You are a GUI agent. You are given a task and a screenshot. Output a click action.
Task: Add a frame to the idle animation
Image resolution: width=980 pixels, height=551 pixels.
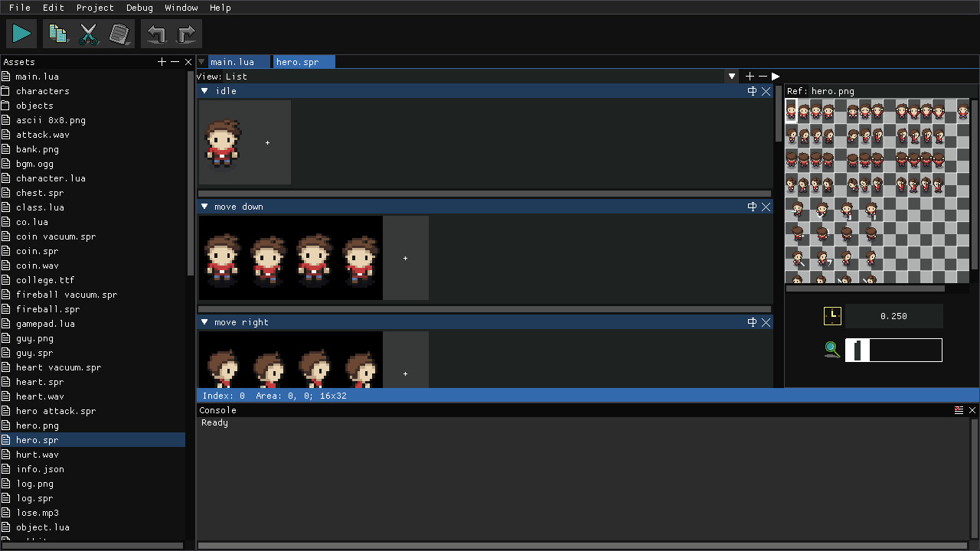pyautogui.click(x=267, y=142)
